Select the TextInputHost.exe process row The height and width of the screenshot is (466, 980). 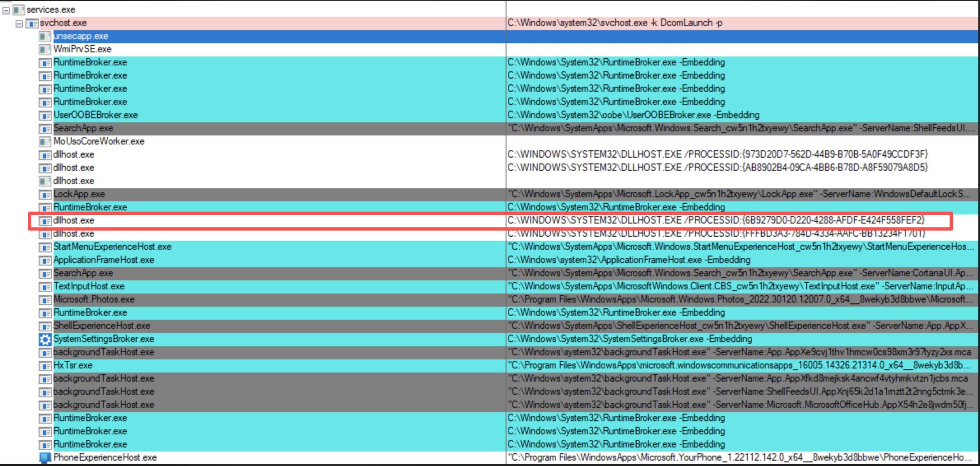click(89, 286)
